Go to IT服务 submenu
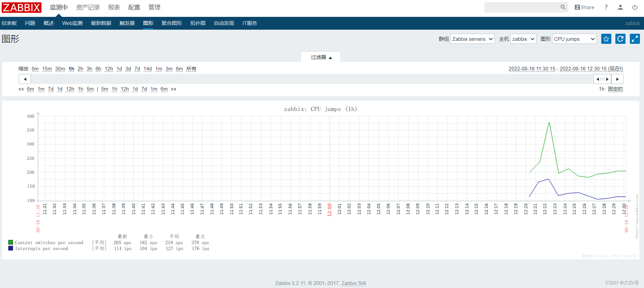 pyautogui.click(x=250, y=23)
